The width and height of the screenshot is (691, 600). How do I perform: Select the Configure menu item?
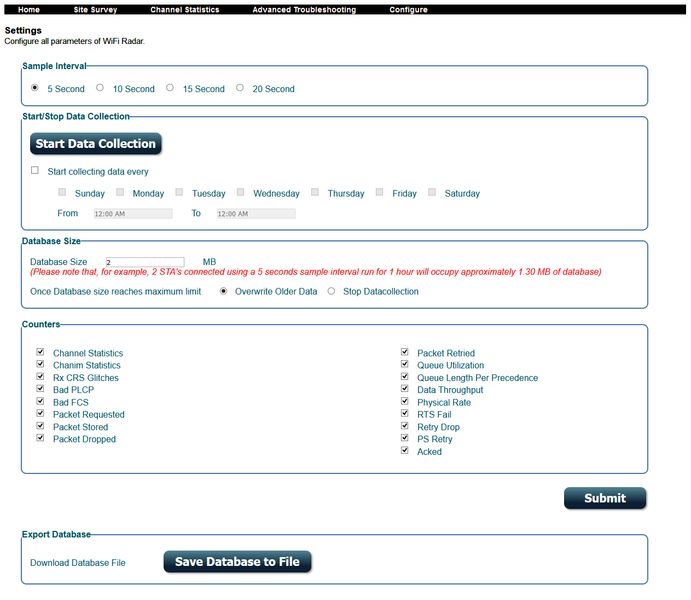pyautogui.click(x=409, y=10)
